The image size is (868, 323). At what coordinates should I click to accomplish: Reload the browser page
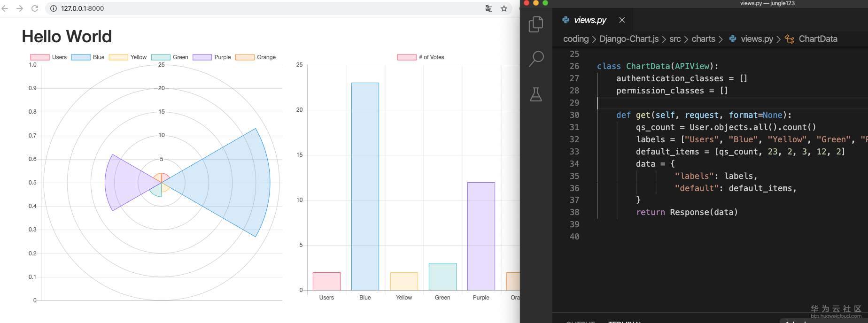coord(35,8)
